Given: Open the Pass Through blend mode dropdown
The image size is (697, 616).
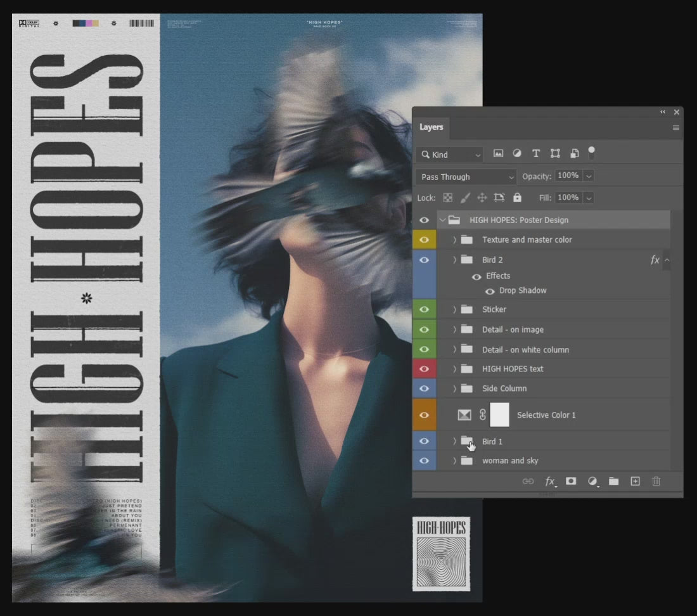Looking at the screenshot, I should point(466,176).
